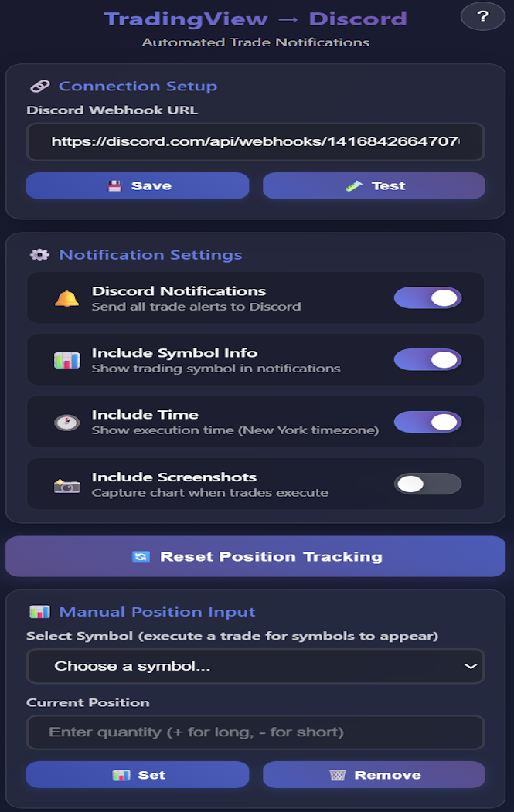Click the bar chart Include Symbol Info icon
514x812 pixels.
pos(66,360)
